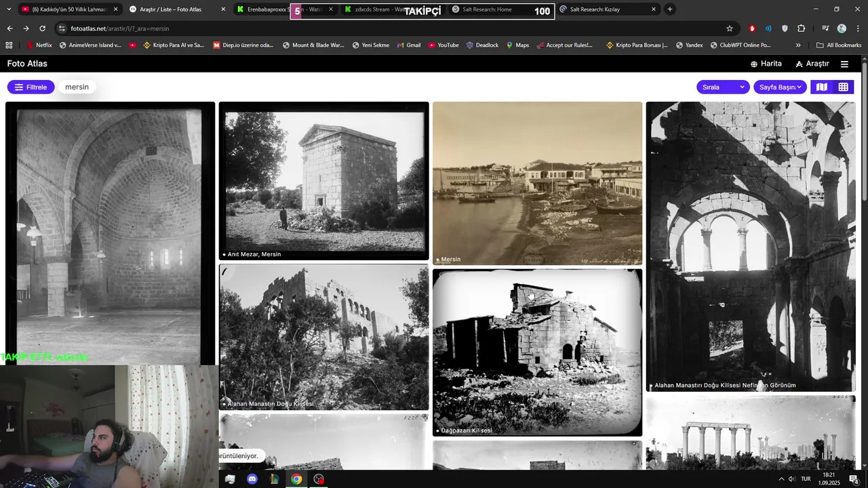
Task: Go back with the browser back arrow
Action: pyautogui.click(x=9, y=28)
